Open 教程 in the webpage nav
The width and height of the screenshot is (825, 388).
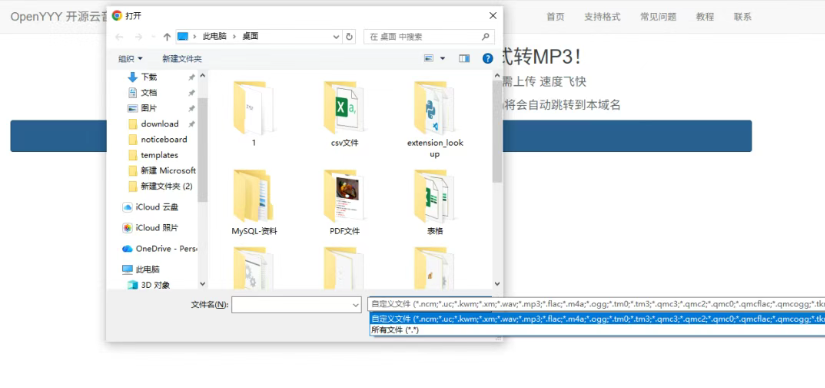pyautogui.click(x=705, y=17)
